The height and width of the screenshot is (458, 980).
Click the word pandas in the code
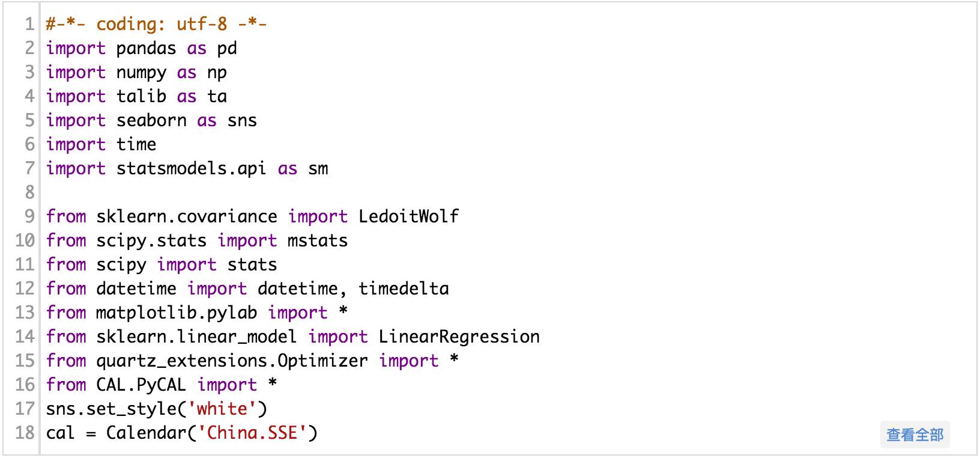[146, 48]
